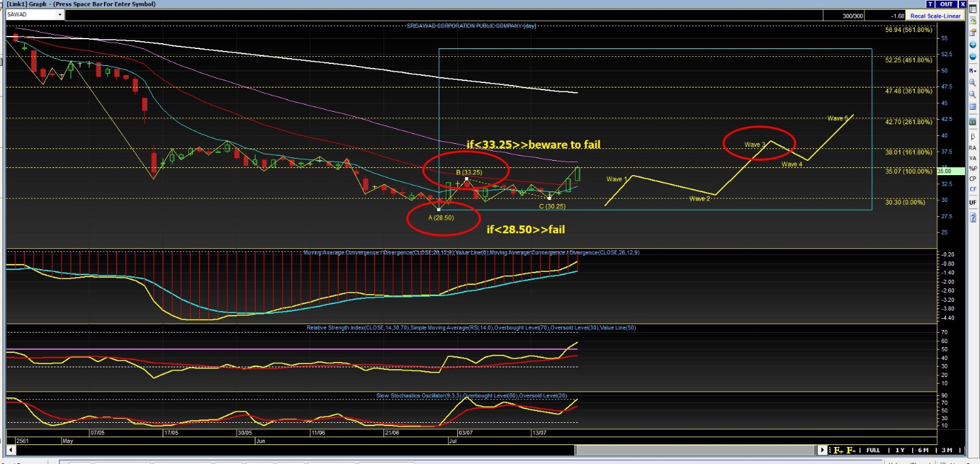Screen dimensions: 980x464
Task: Click the UF tool in sidebar
Action: click(972, 202)
